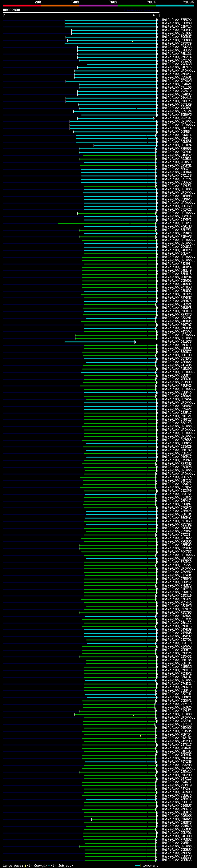Click the UniRef100_A7SNX0 entry
The width and height of the screenshot is (197, 868).
177,233
